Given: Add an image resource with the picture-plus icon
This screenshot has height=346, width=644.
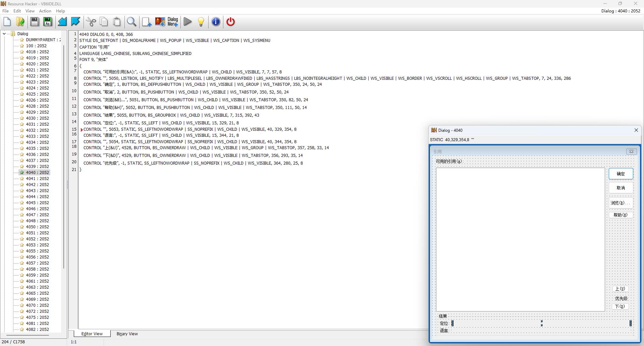Looking at the screenshot, I should 160,22.
